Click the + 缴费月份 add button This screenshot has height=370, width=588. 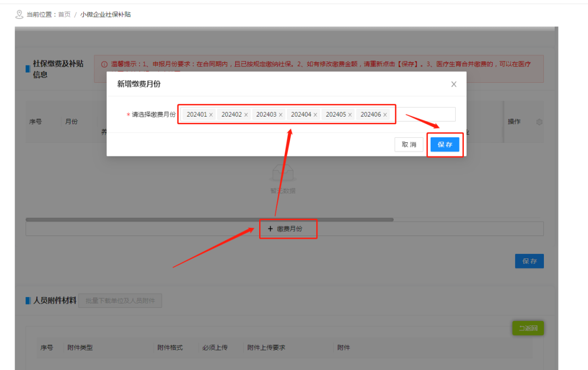pyautogui.click(x=285, y=229)
